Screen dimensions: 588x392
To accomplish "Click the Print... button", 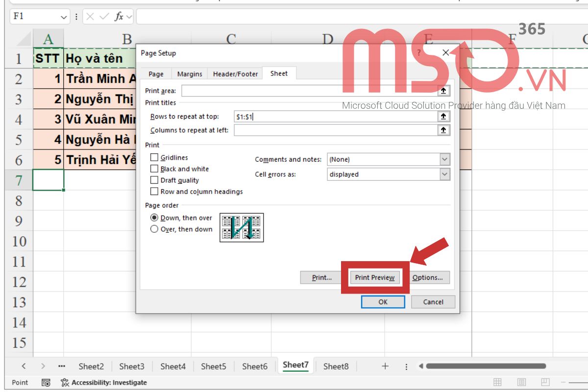I will [x=322, y=277].
